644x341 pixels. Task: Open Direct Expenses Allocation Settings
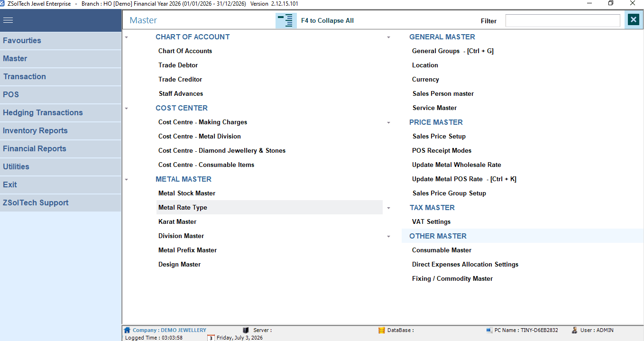coord(465,264)
